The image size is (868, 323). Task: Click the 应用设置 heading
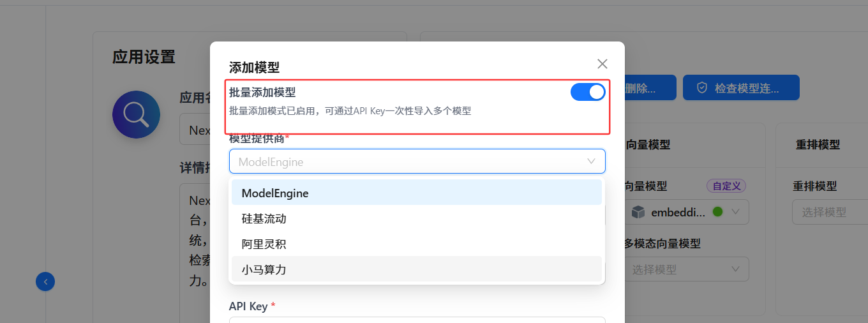click(144, 57)
